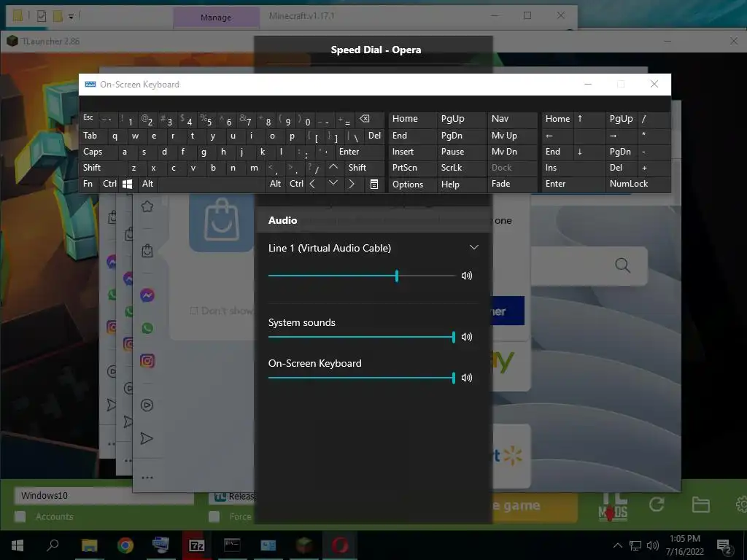Open the WhatsApp icon in Opera sidebar
The image size is (747, 560).
point(147,328)
